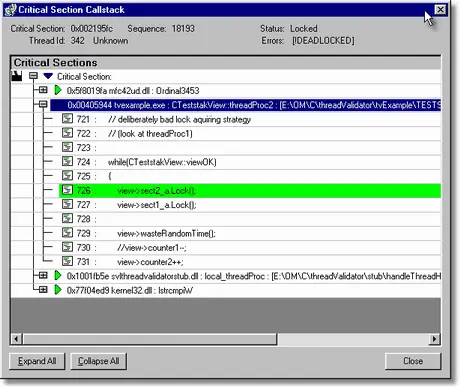Select line view->counter2++;

pos(150,262)
